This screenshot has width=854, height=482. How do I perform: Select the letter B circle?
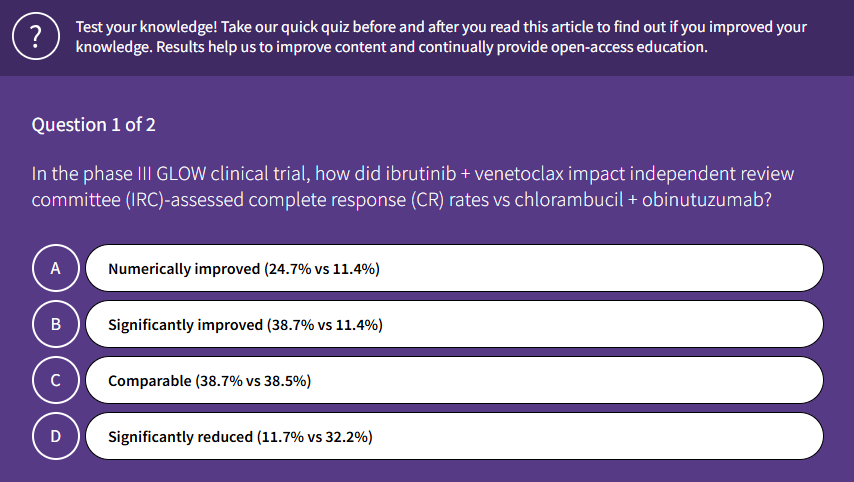click(x=56, y=324)
